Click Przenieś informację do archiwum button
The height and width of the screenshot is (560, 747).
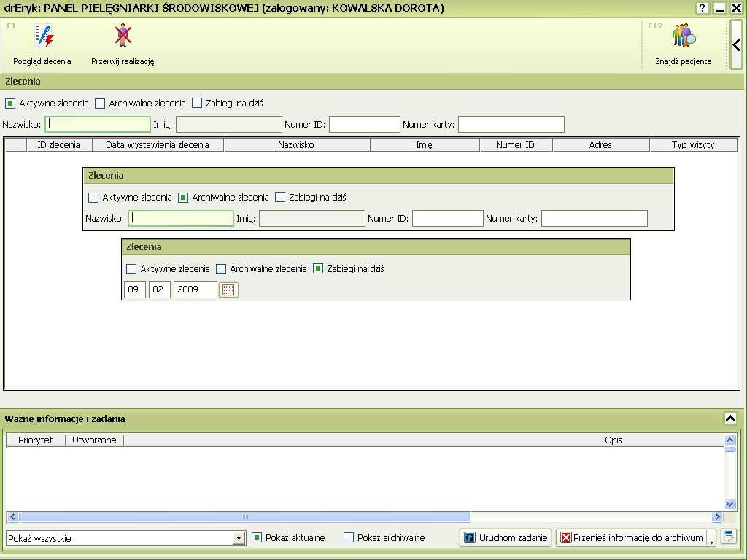[x=632, y=537]
